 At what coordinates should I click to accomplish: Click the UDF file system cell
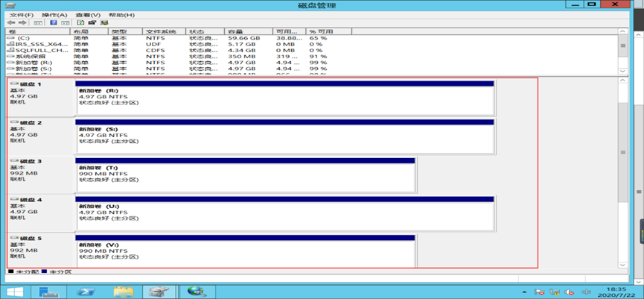coord(152,44)
